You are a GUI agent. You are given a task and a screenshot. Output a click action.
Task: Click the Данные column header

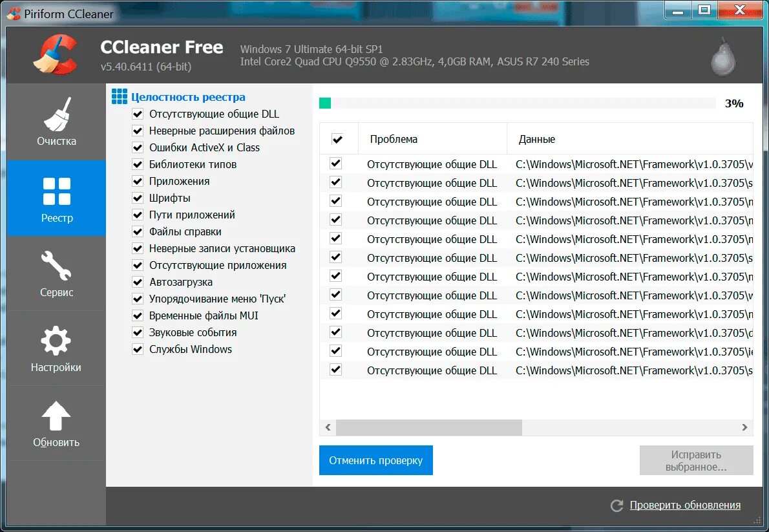630,140
